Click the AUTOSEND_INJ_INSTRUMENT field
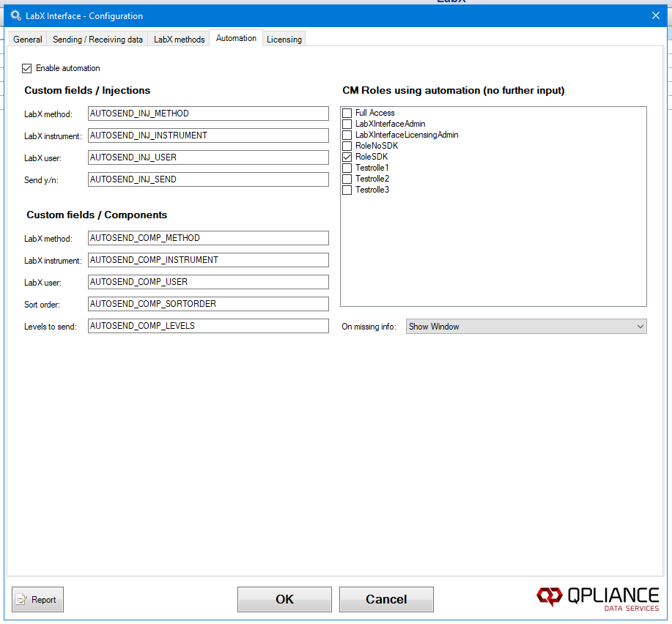 pyautogui.click(x=208, y=135)
